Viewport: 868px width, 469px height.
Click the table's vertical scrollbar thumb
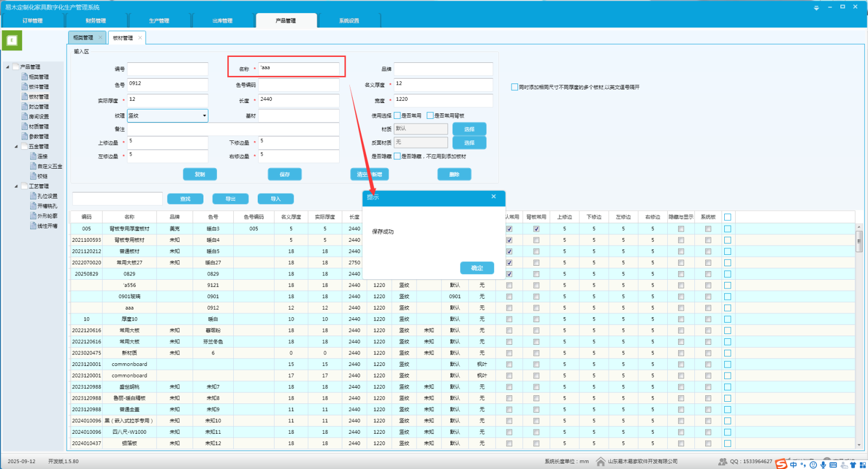tap(859, 241)
